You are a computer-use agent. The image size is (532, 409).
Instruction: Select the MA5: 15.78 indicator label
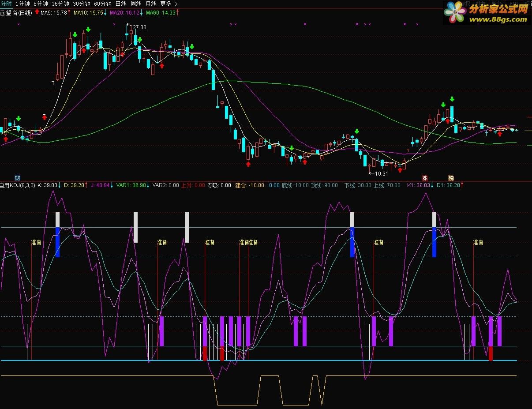coord(54,13)
